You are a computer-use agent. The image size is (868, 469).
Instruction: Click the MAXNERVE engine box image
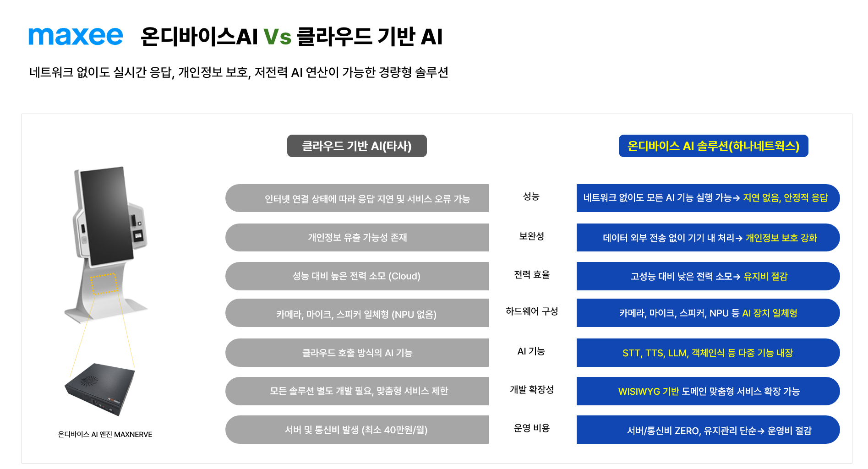point(101,388)
